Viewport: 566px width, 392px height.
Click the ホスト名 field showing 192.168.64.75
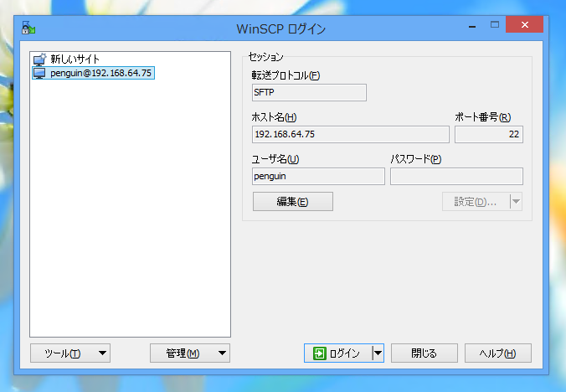(351, 134)
